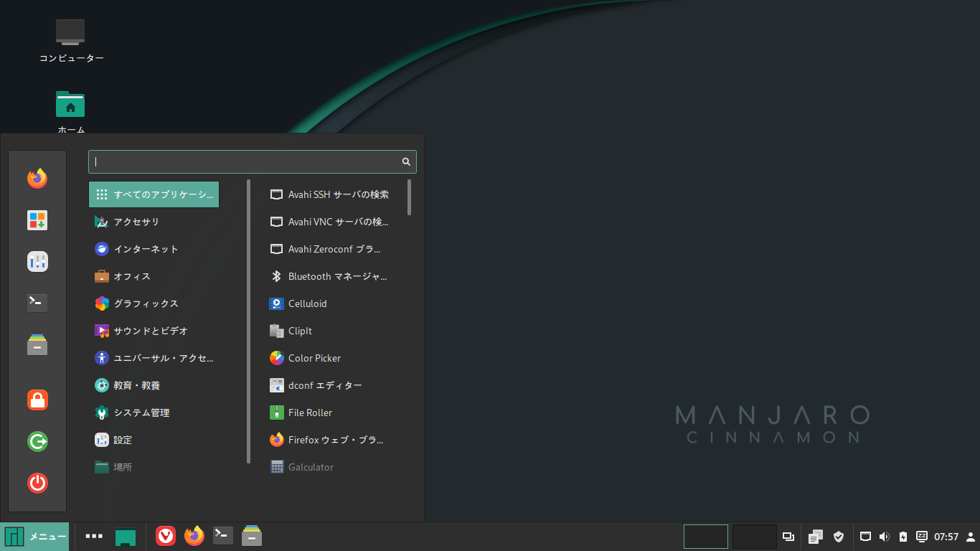Select the ユニバーサル・アクセス category

(x=154, y=358)
